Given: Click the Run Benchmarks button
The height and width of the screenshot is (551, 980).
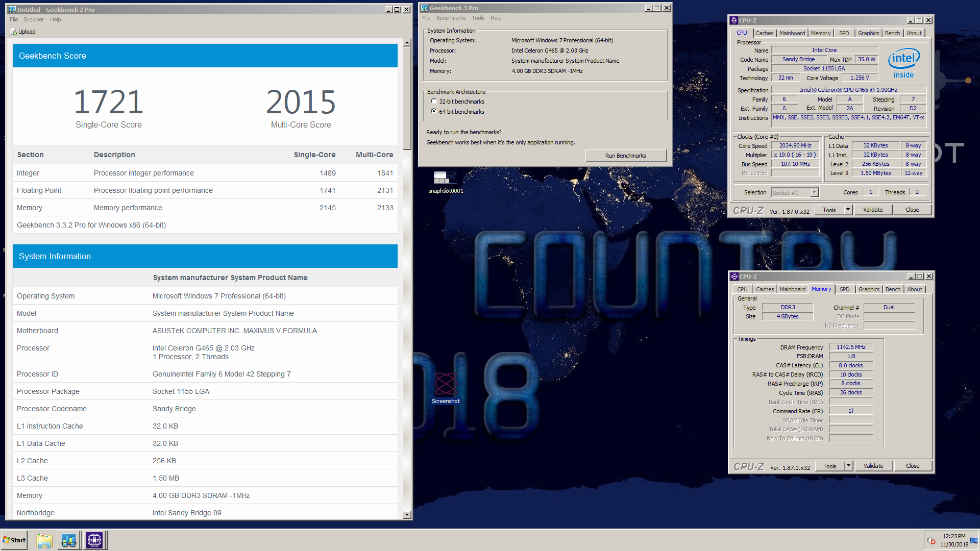Looking at the screenshot, I should click(625, 156).
